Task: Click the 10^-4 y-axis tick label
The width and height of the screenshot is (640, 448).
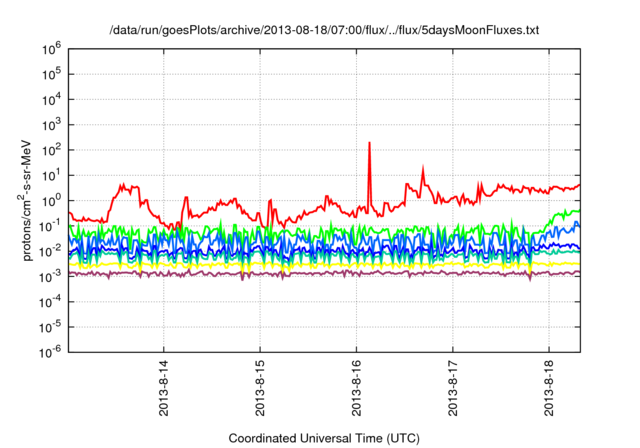Action: (x=50, y=302)
